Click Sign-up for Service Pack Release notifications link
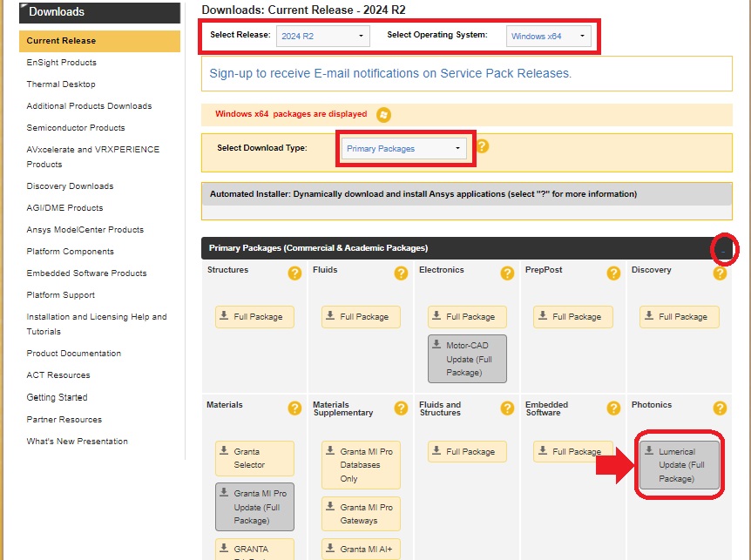Screen dimensions: 751x560 (x=390, y=73)
